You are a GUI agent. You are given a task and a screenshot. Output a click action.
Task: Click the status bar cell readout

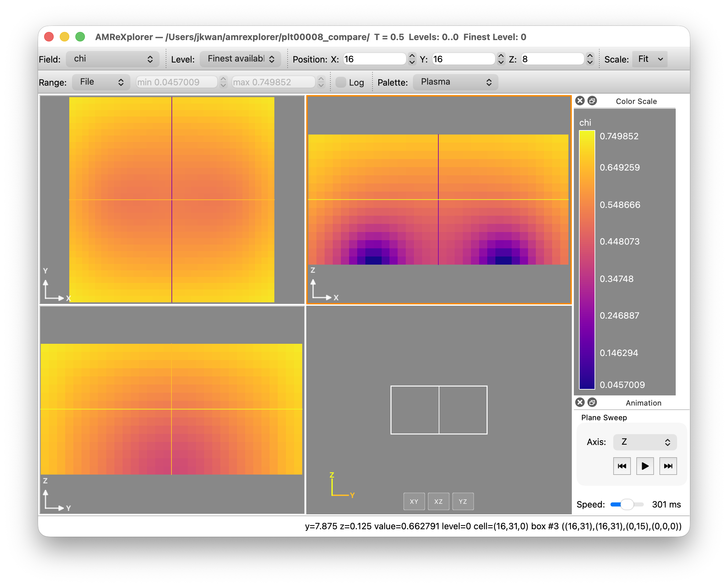(493, 526)
